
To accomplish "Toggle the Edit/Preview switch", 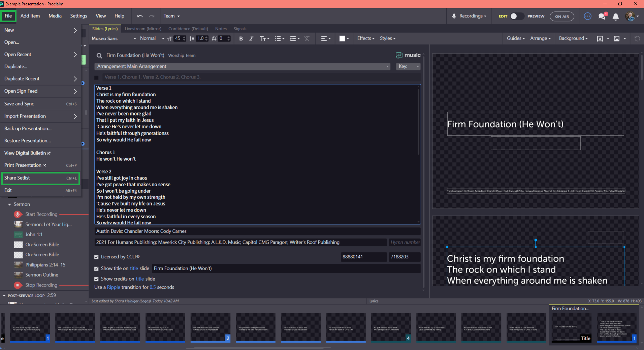I will click(x=517, y=16).
